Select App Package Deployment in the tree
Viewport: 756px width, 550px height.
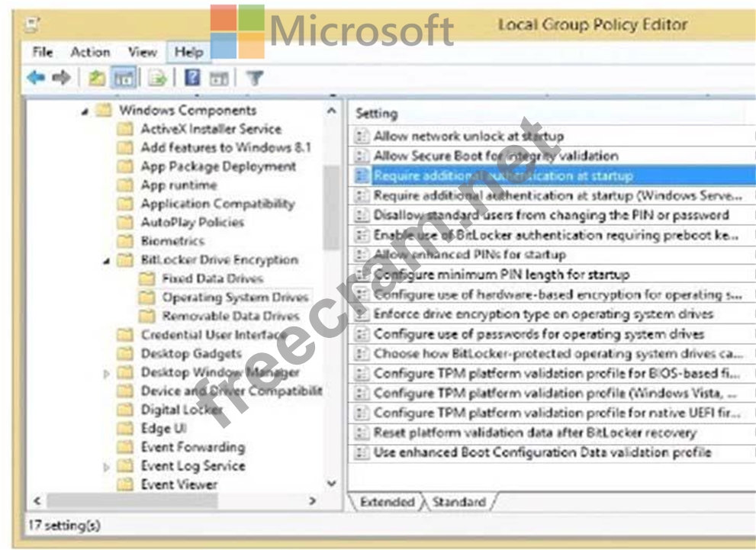point(218,166)
